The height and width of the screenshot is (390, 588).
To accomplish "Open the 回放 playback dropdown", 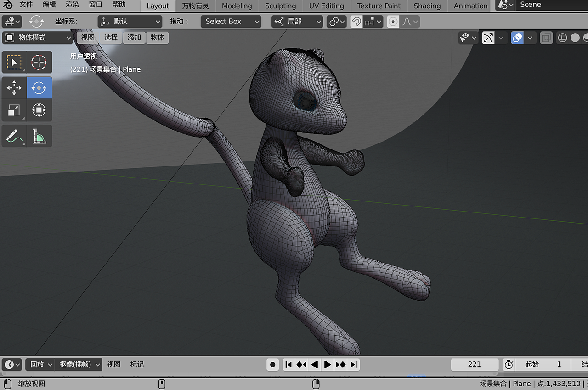I will 40,365.
